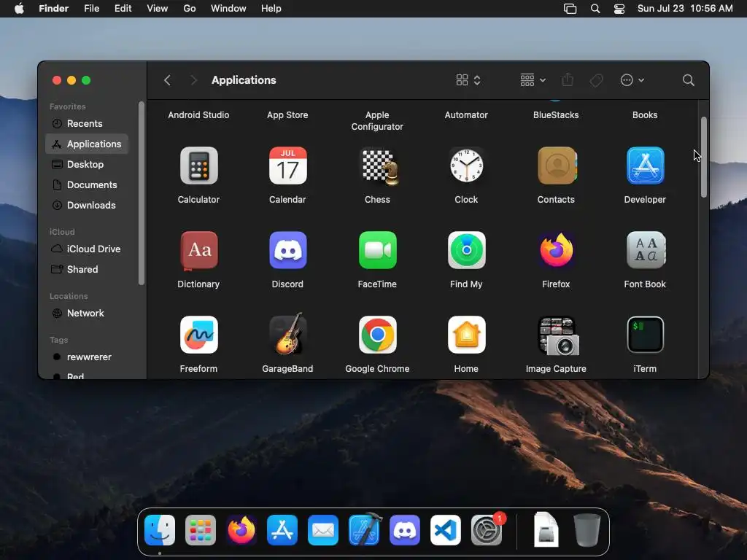Viewport: 747px width, 560px height.
Task: Select iCloud Drive in the sidebar
Action: click(x=87, y=249)
